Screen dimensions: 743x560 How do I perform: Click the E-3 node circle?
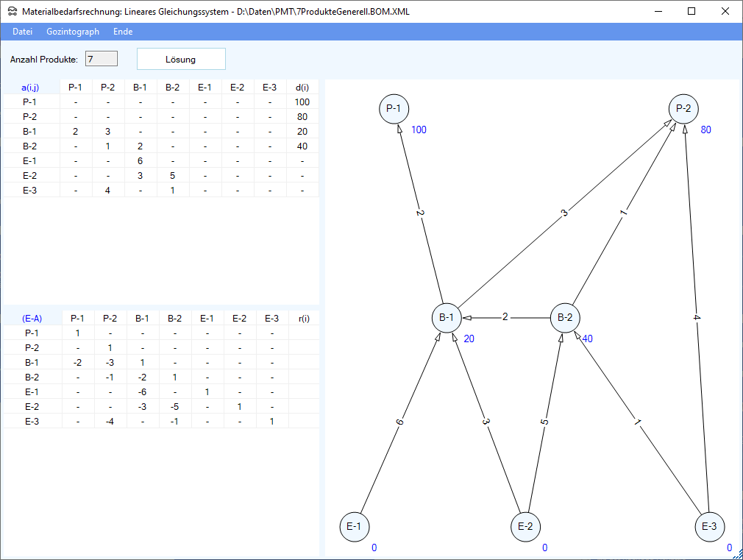[x=709, y=526]
